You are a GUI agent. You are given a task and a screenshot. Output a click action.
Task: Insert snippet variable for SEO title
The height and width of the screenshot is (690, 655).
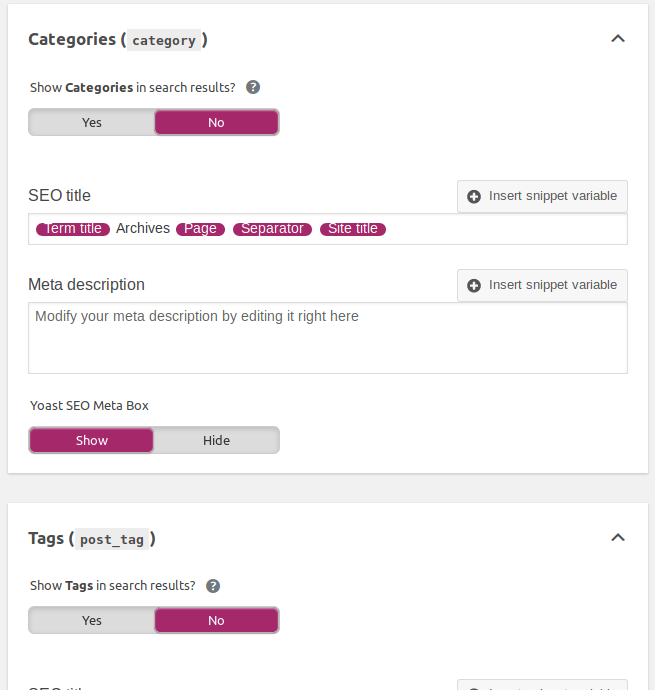(542, 196)
